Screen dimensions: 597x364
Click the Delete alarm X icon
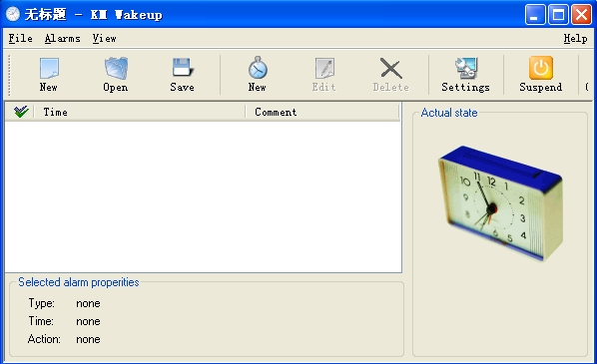coord(391,69)
